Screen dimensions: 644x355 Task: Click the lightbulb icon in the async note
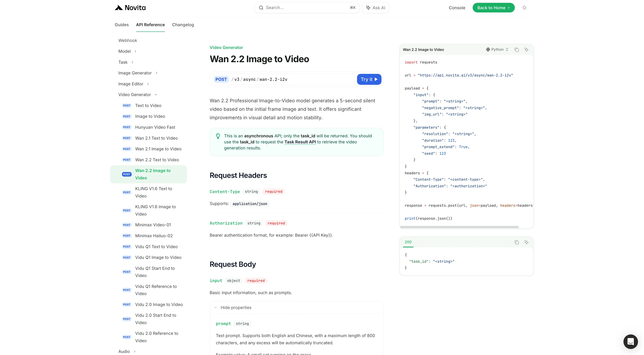click(218, 136)
